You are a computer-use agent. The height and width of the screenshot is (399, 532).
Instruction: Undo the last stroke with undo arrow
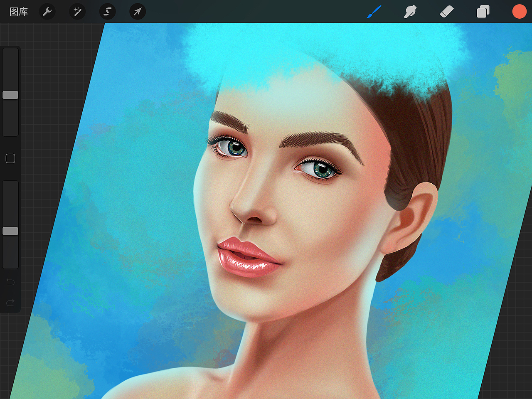coord(10,282)
